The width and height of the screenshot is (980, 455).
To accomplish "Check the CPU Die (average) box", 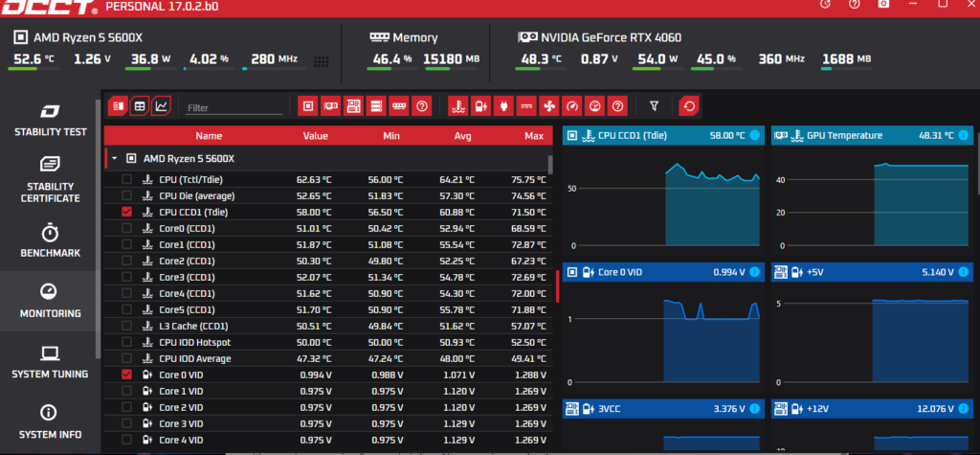I will (127, 196).
